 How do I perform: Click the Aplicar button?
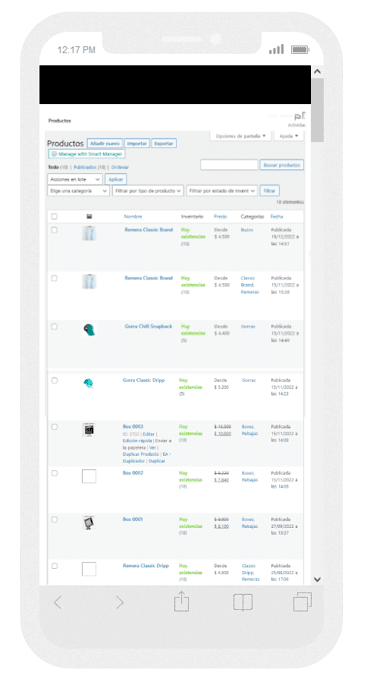pos(116,179)
